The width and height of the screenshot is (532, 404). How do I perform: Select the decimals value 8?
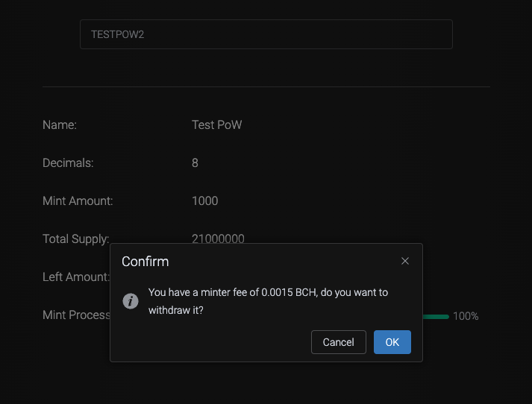(x=195, y=163)
